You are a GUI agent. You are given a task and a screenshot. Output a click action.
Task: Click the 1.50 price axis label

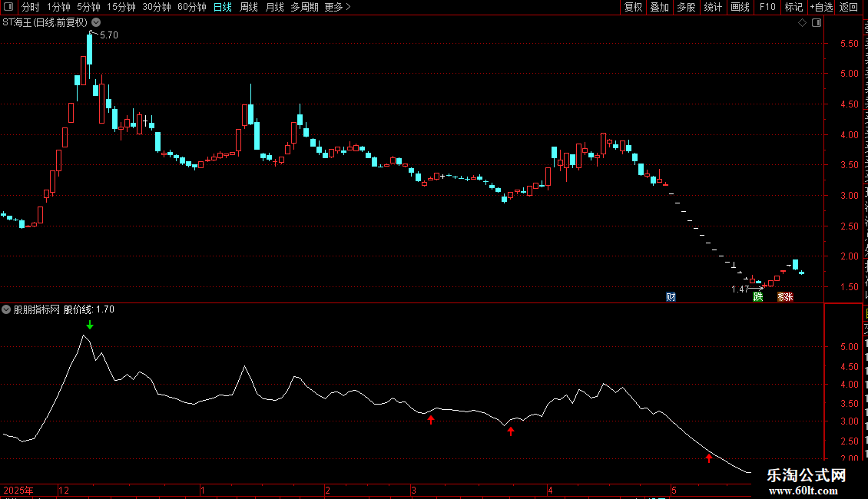pos(849,287)
